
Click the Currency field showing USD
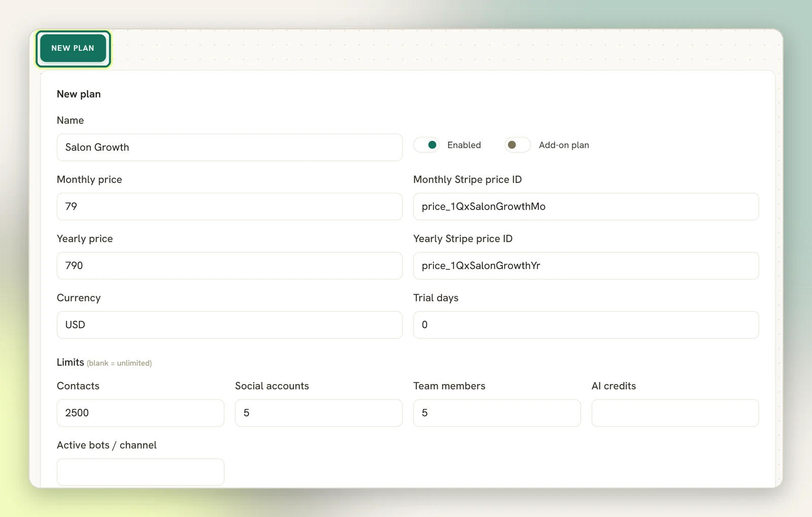[x=229, y=325]
